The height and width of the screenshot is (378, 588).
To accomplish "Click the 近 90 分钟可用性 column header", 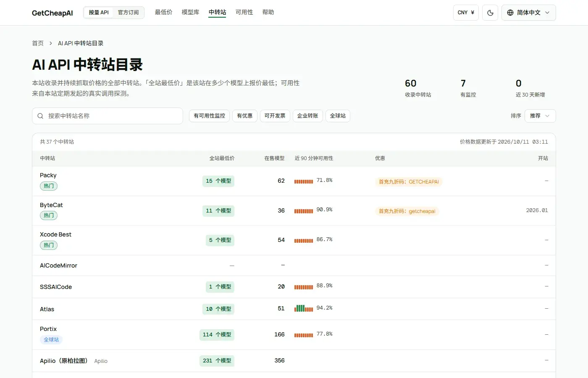I will [314, 158].
